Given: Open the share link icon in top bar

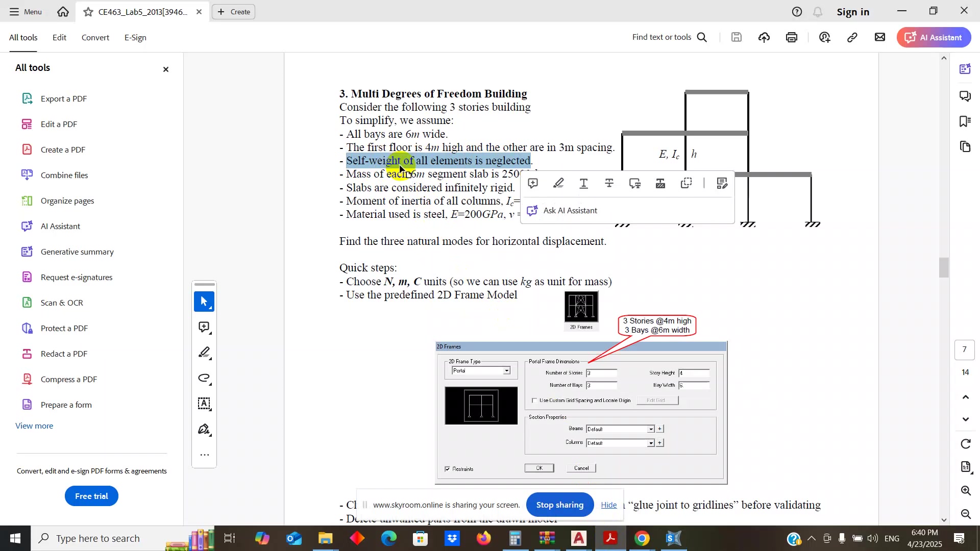Looking at the screenshot, I should coord(852,37).
